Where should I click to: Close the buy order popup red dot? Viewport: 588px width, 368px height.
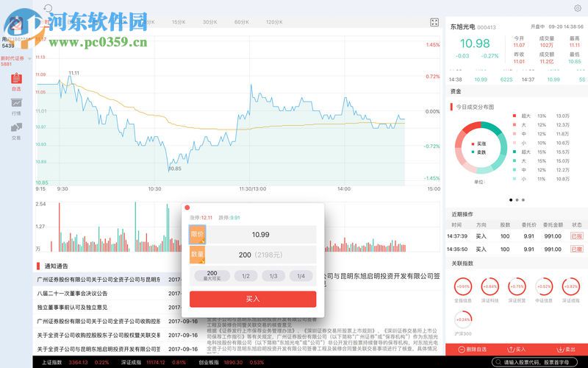pos(187,208)
